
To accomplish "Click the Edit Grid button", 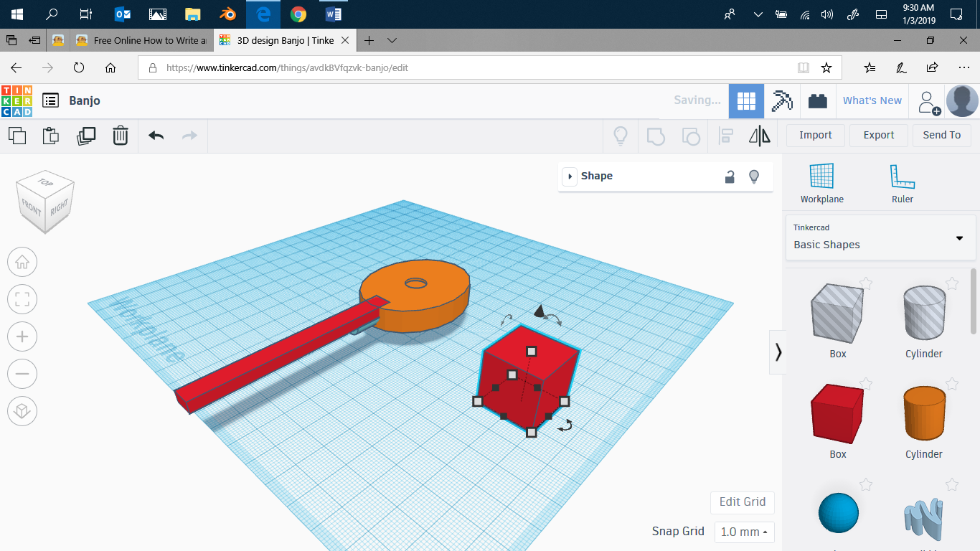I will pyautogui.click(x=743, y=502).
